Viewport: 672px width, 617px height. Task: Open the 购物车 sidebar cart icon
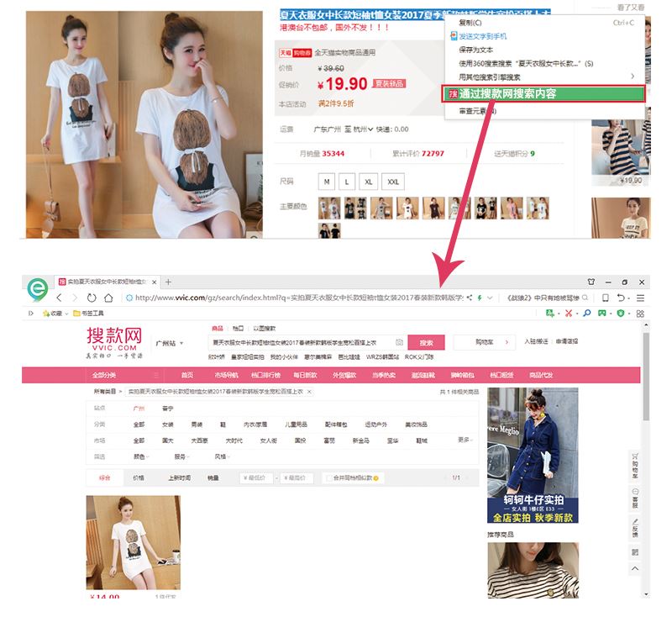635,466
